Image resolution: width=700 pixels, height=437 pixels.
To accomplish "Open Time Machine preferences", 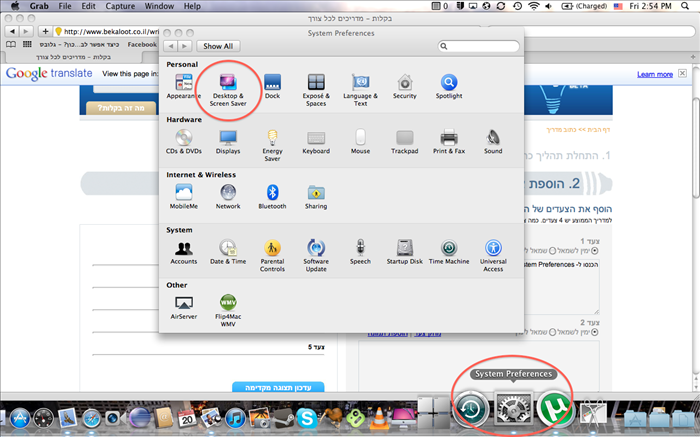I will 449,252.
